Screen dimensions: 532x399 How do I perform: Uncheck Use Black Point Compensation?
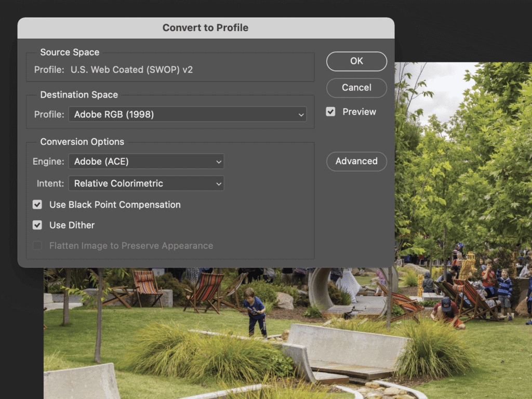pos(37,205)
